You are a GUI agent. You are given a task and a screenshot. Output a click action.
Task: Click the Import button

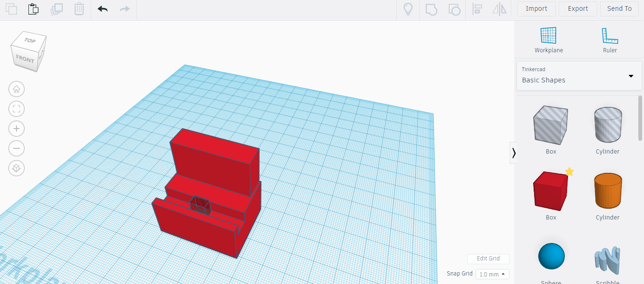pyautogui.click(x=536, y=8)
